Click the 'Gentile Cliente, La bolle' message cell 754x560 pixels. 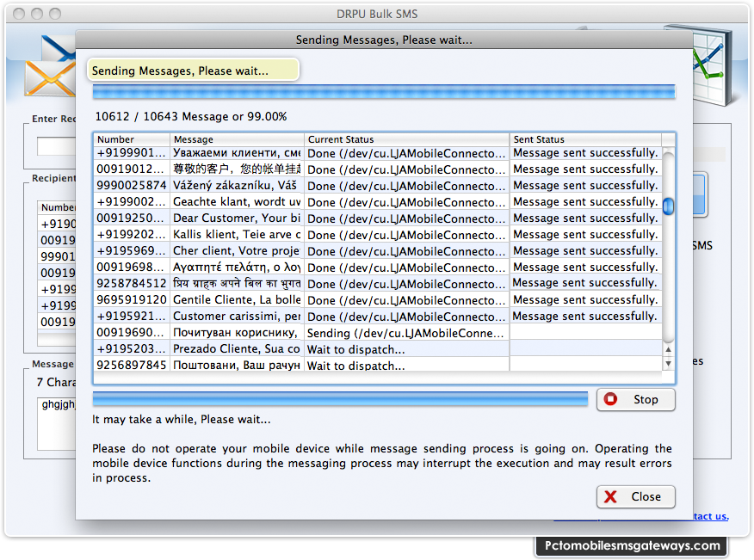pos(237,300)
